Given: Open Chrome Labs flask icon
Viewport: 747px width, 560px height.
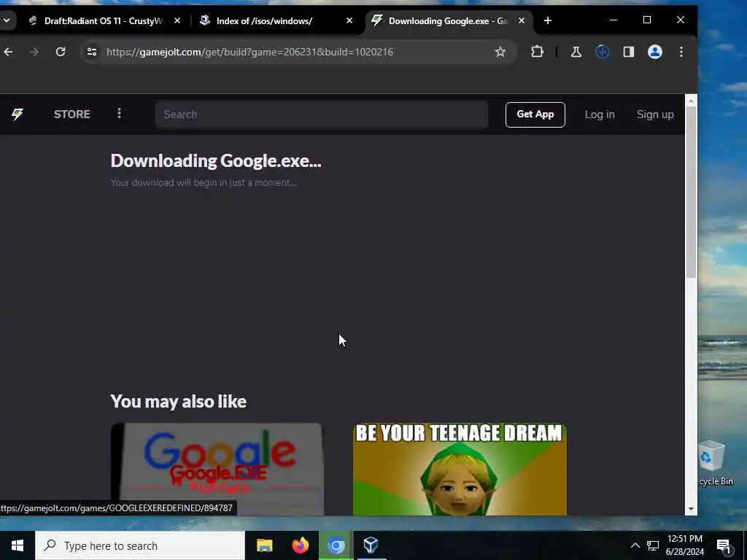Looking at the screenshot, I should [576, 52].
